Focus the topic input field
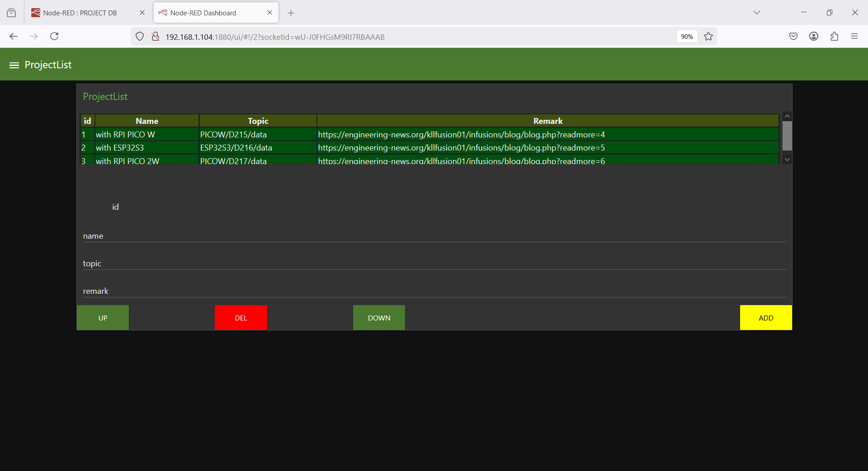Image resolution: width=868 pixels, height=471 pixels. pos(434,264)
